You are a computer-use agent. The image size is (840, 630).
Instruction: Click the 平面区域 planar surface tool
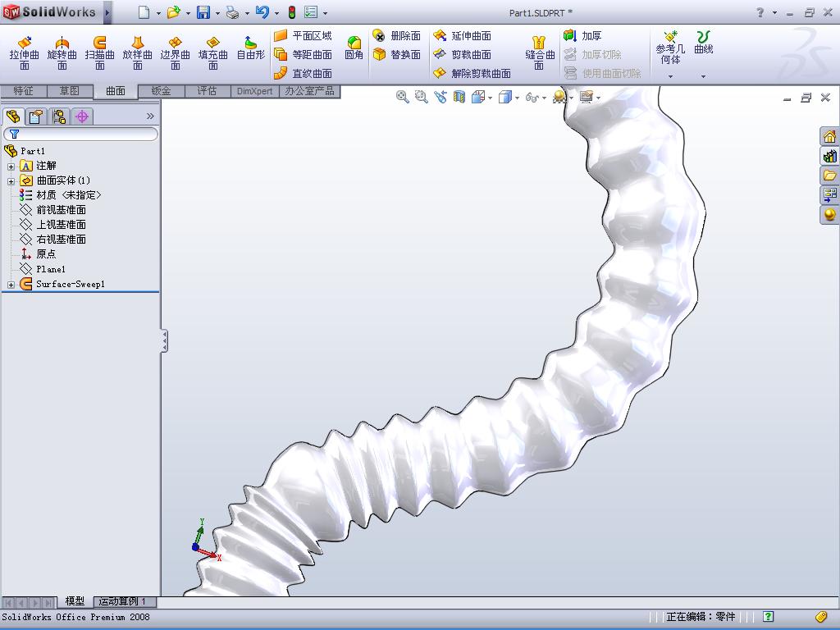click(304, 36)
